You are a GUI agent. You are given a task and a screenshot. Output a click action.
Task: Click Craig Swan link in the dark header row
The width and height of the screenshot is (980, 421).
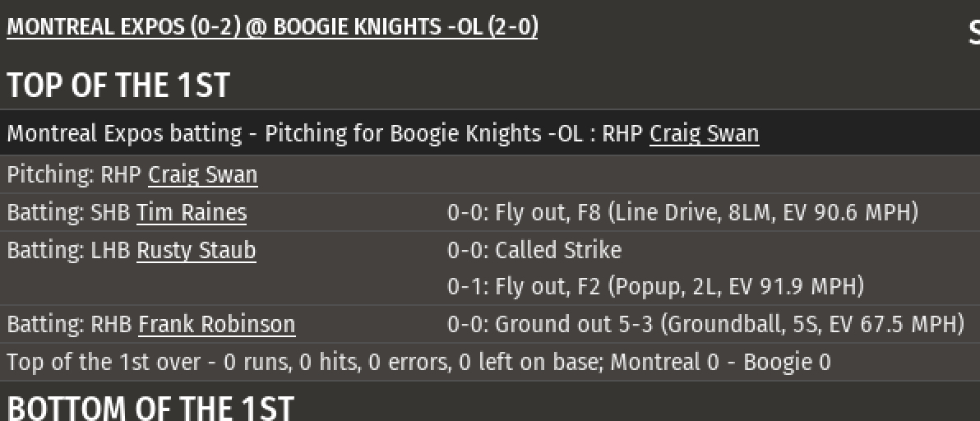point(704,133)
